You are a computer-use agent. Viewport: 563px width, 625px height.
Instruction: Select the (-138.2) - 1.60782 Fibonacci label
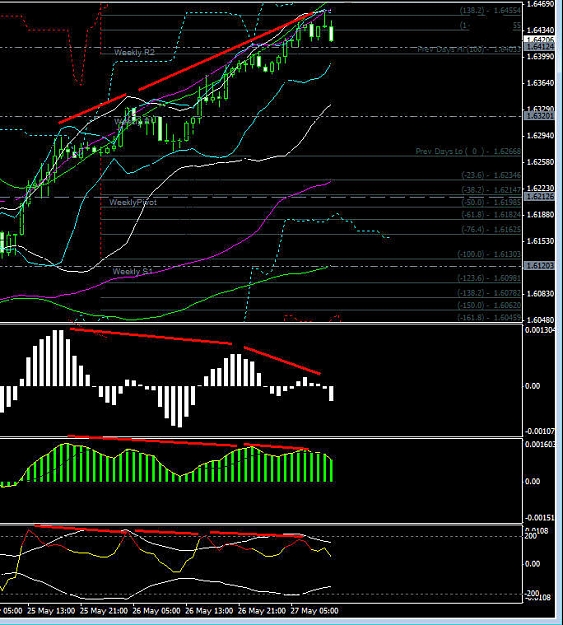[489, 293]
